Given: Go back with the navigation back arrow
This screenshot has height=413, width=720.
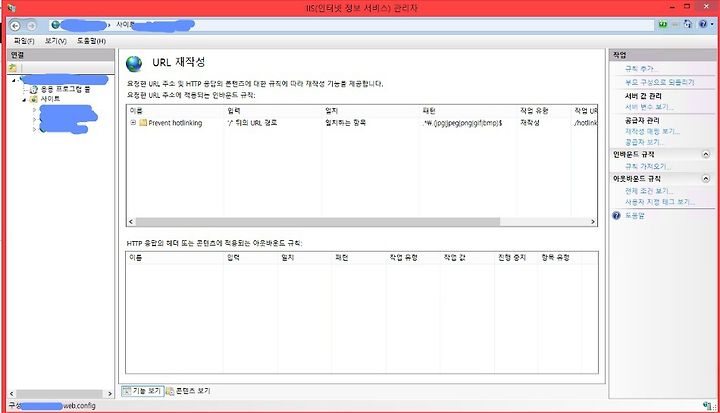Looking at the screenshot, I should (15, 26).
